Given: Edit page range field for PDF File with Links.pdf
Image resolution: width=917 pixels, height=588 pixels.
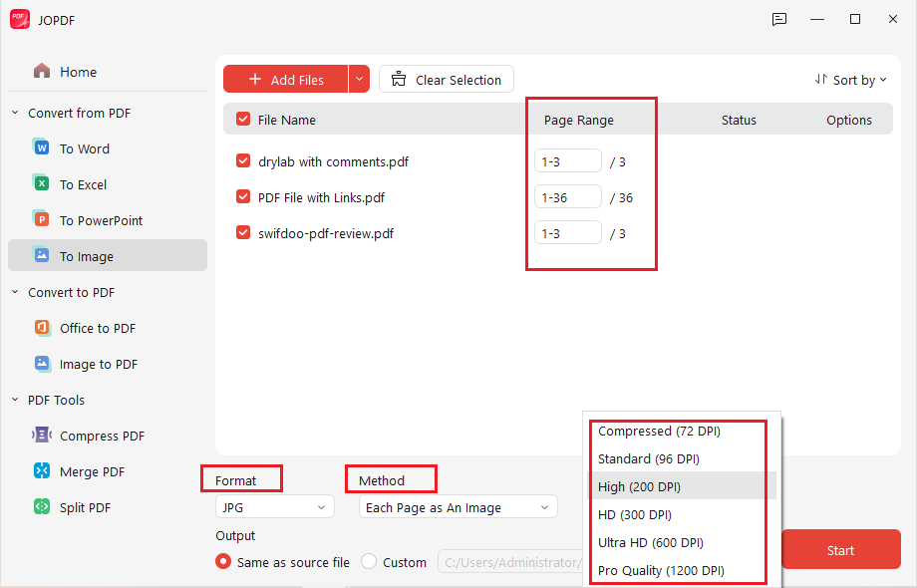Looking at the screenshot, I should tap(568, 197).
